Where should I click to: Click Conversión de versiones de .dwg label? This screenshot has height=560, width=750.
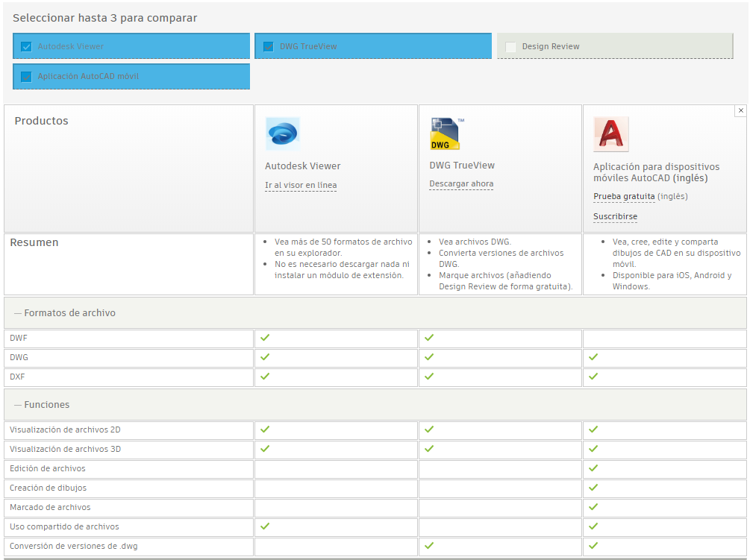tap(74, 546)
